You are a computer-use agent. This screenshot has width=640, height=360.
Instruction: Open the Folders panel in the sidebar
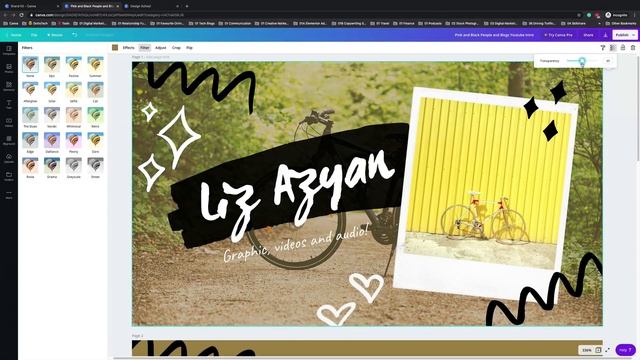tap(9, 176)
